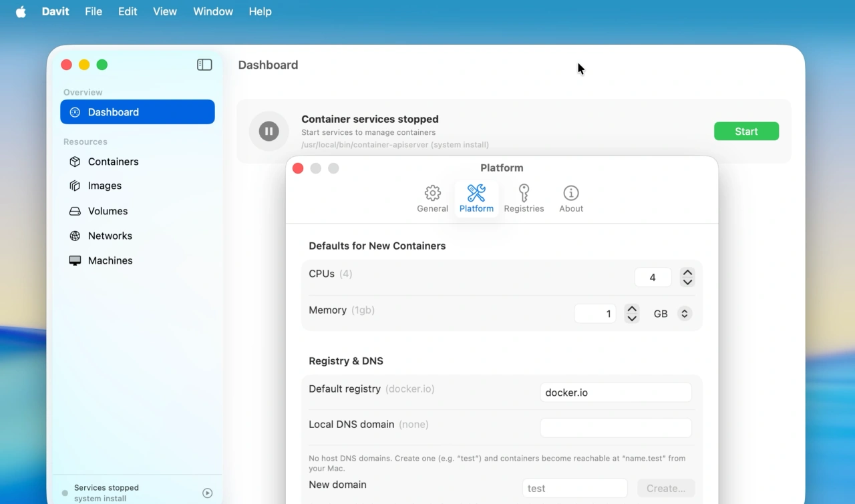Open Volumes in the sidebar
Viewport: 855px width, 504px height.
tap(138, 211)
